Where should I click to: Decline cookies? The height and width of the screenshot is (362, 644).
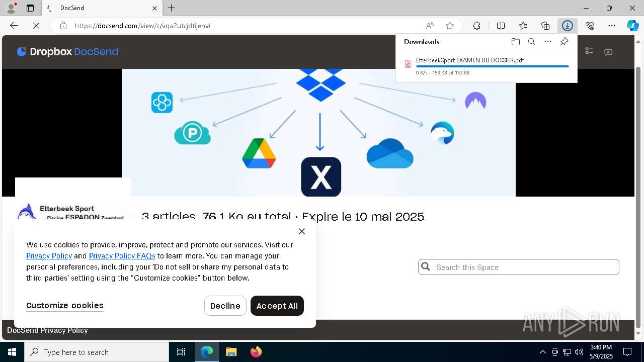pos(225,306)
